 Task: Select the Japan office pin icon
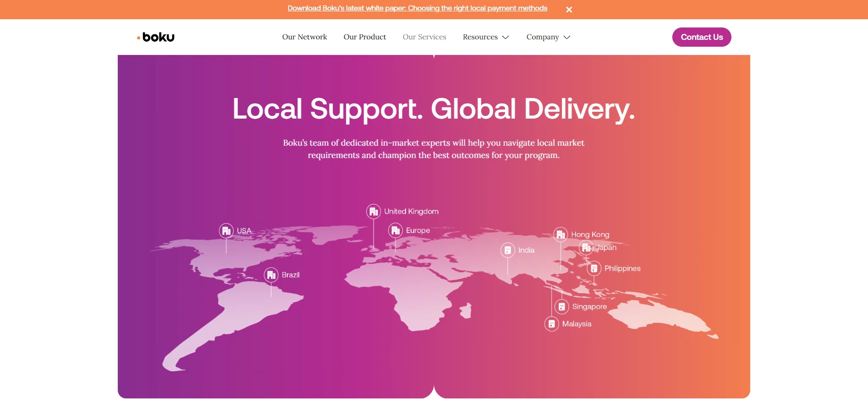click(x=586, y=248)
